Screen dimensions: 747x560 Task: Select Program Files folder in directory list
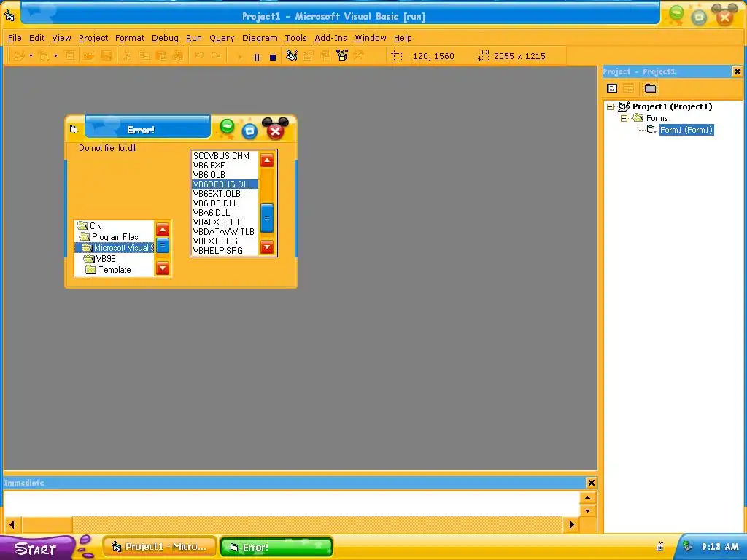coord(115,237)
